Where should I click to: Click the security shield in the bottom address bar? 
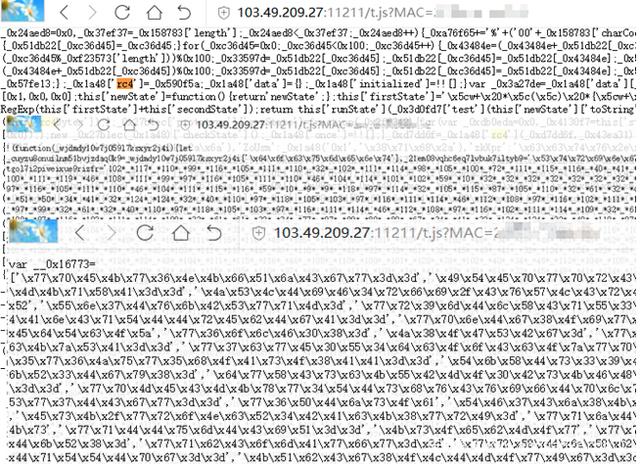[258, 233]
